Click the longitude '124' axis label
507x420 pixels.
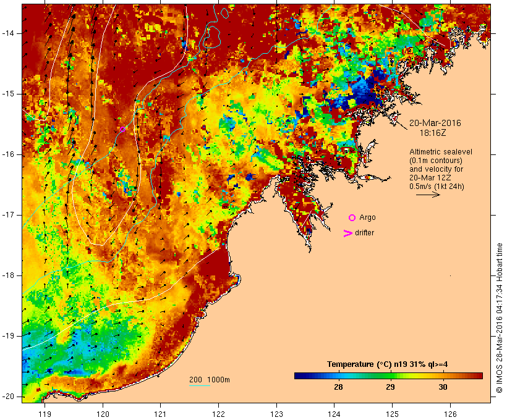click(x=334, y=414)
